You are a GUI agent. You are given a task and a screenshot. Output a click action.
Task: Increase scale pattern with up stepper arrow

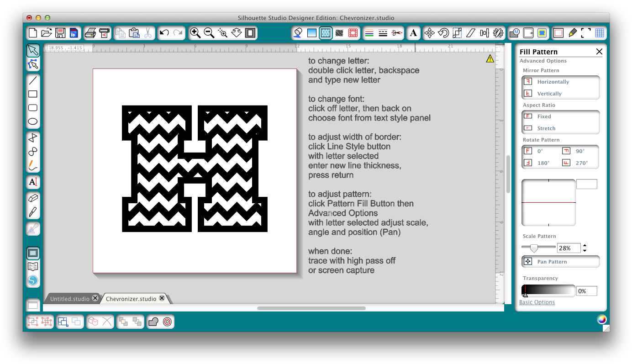[585, 246]
